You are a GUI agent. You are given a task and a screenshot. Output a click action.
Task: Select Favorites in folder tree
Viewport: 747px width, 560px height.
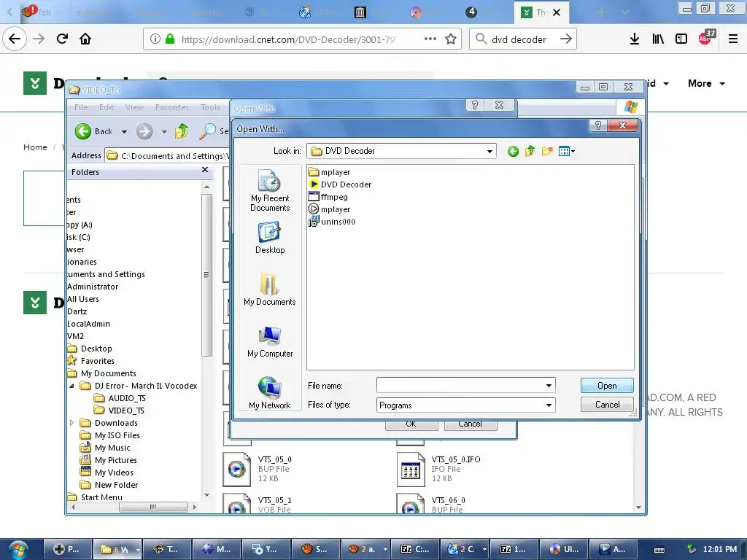(91, 361)
